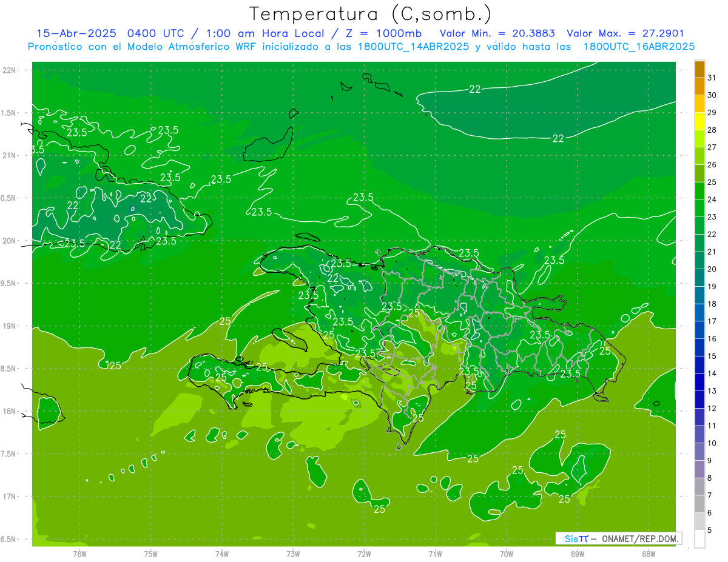Click the legend scale value "24"
Viewport: 728px width, 562px height.
[x=712, y=199]
